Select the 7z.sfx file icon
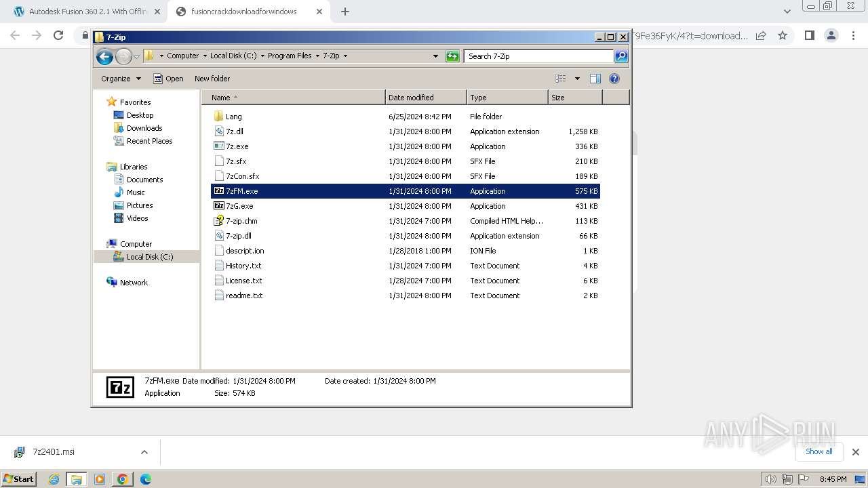The height and width of the screenshot is (488, 868). click(x=218, y=161)
